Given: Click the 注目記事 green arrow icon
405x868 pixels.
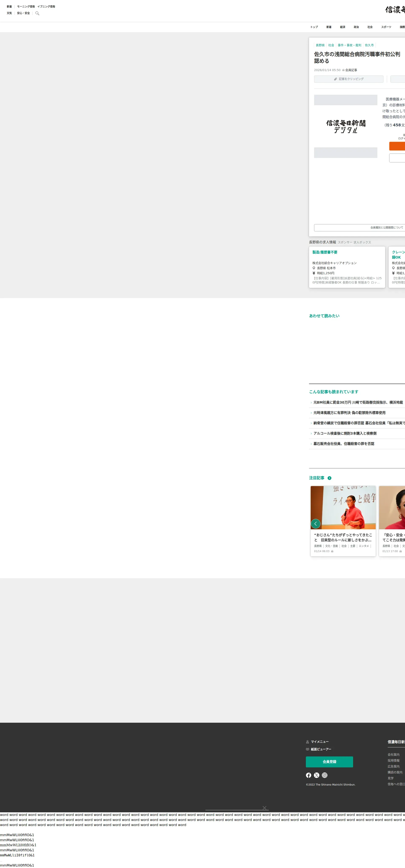Looking at the screenshot, I should pyautogui.click(x=329, y=478).
